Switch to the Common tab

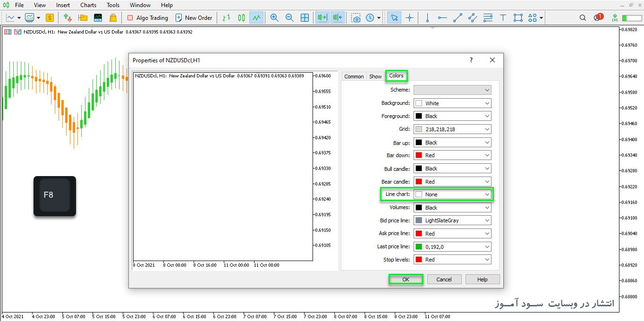coord(354,76)
